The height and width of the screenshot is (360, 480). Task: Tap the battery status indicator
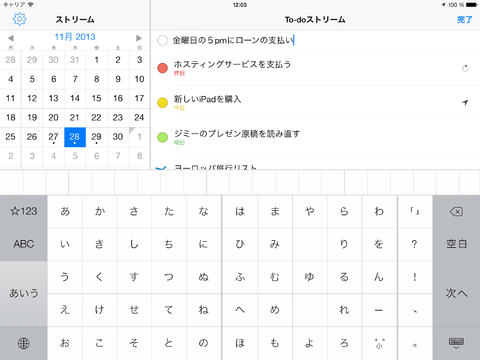(x=472, y=5)
